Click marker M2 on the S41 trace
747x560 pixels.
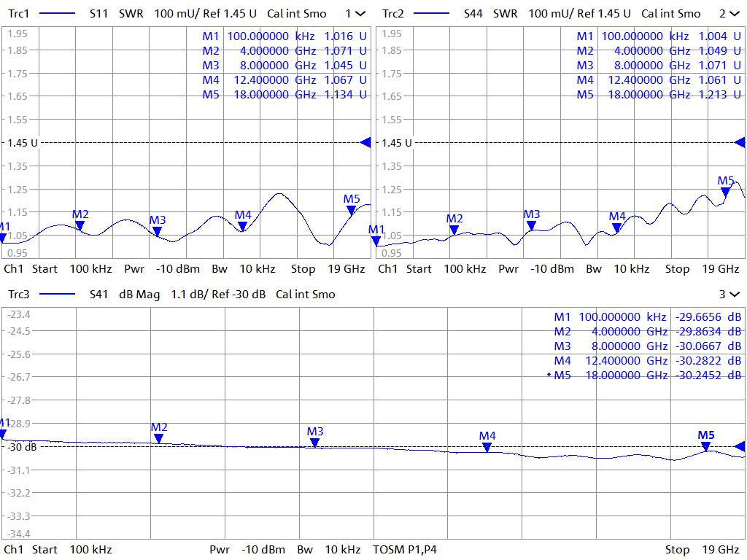click(x=158, y=438)
